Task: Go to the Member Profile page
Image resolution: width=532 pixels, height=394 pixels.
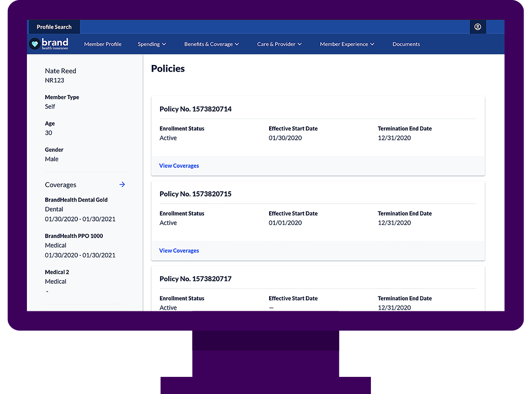Action: pyautogui.click(x=103, y=44)
